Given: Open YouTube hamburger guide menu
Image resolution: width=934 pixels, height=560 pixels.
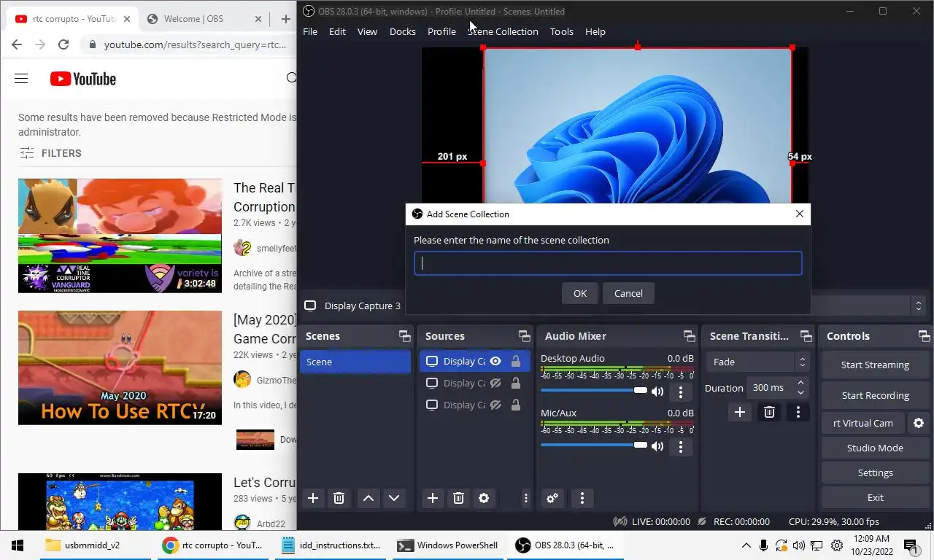Looking at the screenshot, I should pyautogui.click(x=21, y=79).
